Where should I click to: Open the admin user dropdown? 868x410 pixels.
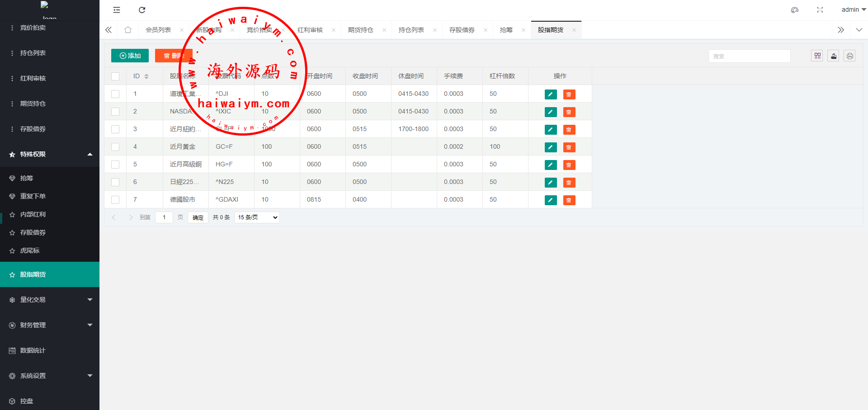tap(853, 9)
